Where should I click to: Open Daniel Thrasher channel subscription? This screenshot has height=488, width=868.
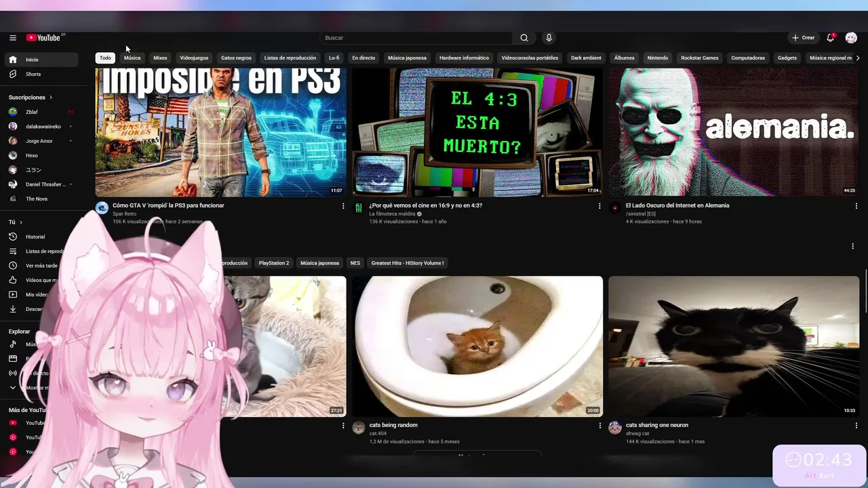pyautogui.click(x=41, y=184)
